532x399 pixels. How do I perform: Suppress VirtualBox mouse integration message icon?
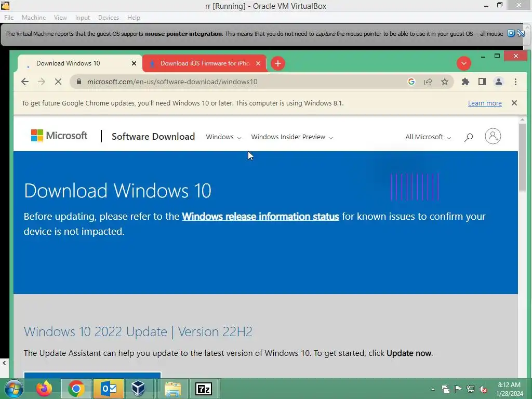(x=521, y=33)
